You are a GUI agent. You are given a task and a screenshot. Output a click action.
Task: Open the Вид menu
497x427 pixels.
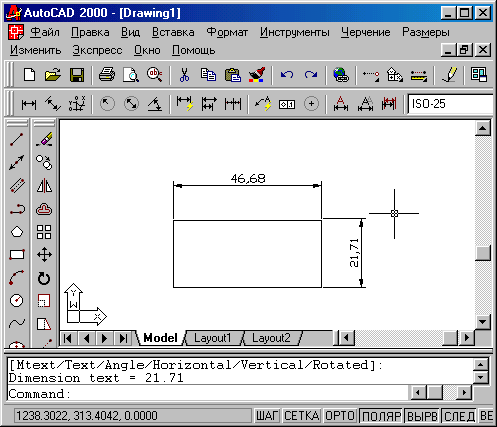tap(130, 32)
